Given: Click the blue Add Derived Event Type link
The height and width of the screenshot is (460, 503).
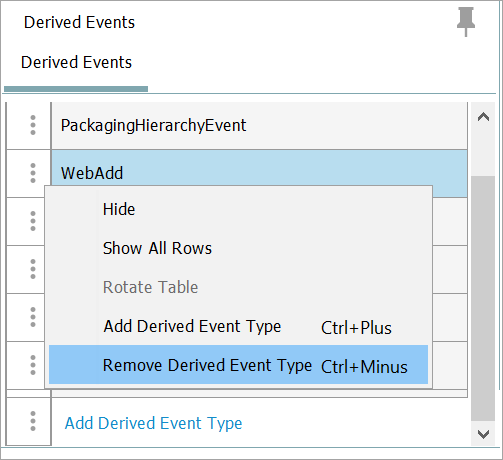Looking at the screenshot, I should 153,423.
